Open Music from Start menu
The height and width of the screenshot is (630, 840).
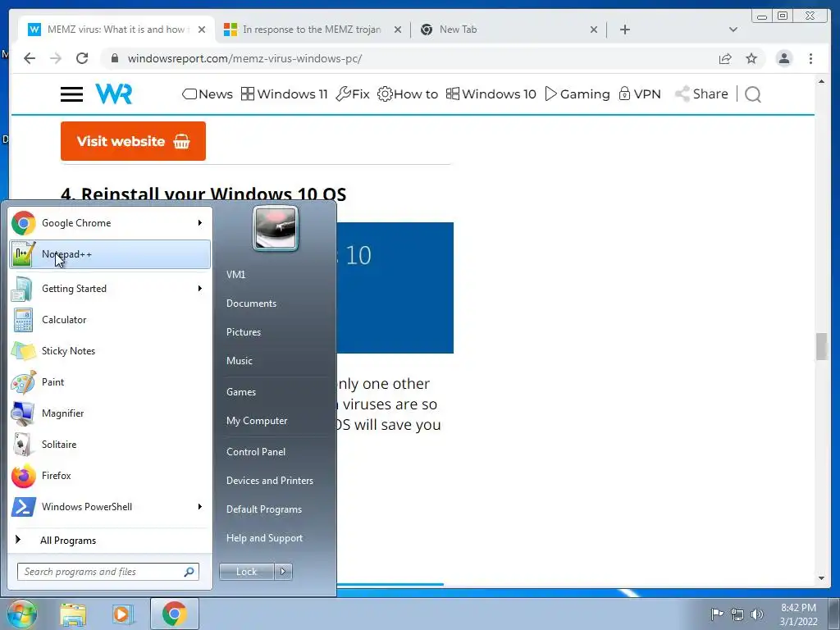click(x=239, y=361)
